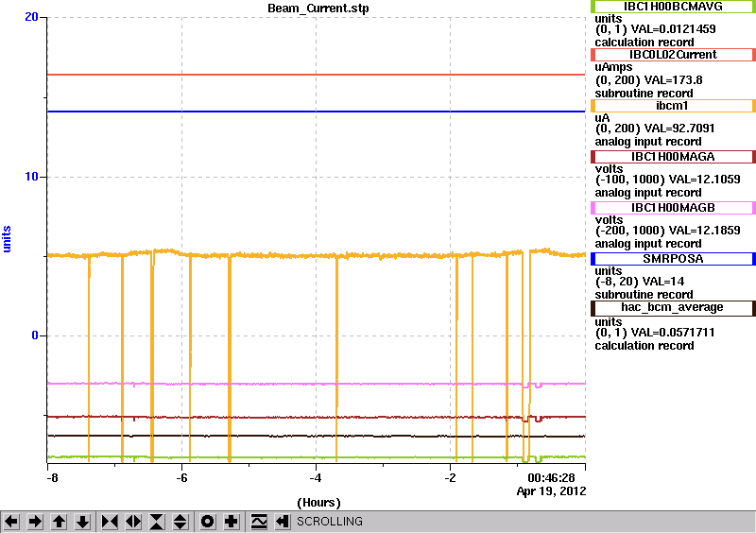
Task: Select the IBC1H00MAGB legend entry
Action: coord(673,208)
